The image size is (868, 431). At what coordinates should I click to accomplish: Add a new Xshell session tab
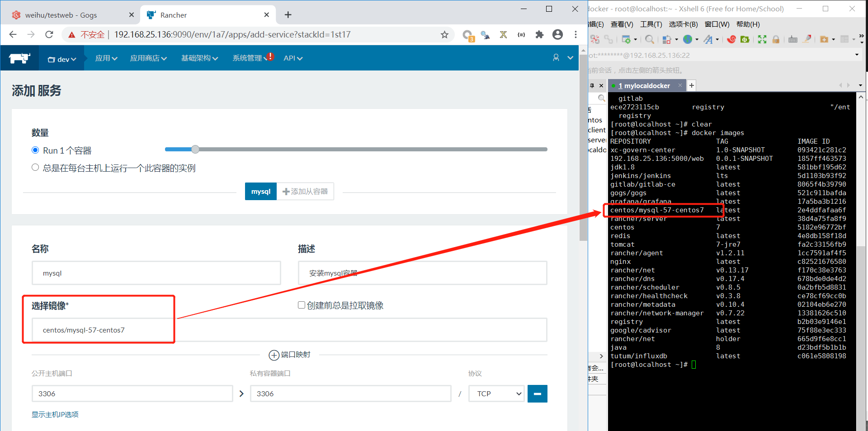tap(692, 85)
